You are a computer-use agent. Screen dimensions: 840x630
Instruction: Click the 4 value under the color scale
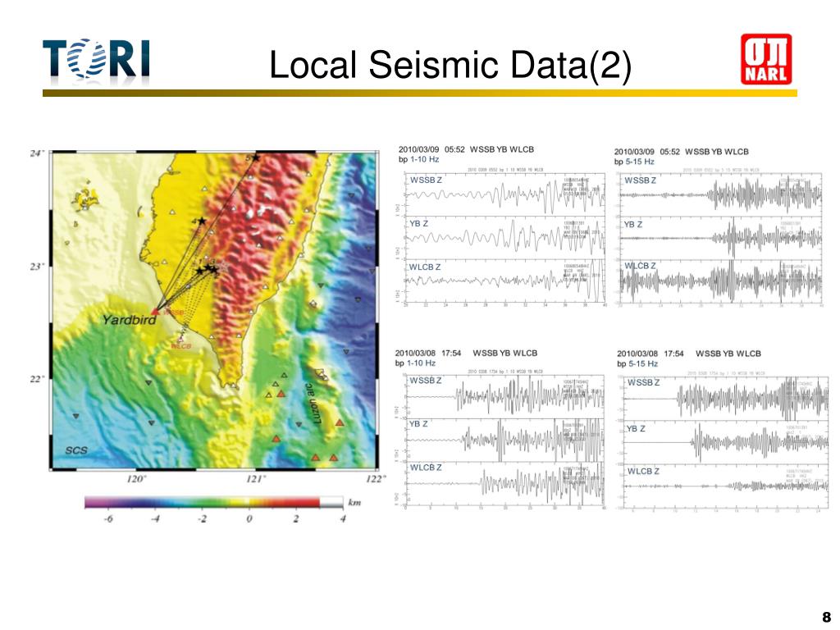[x=343, y=518]
